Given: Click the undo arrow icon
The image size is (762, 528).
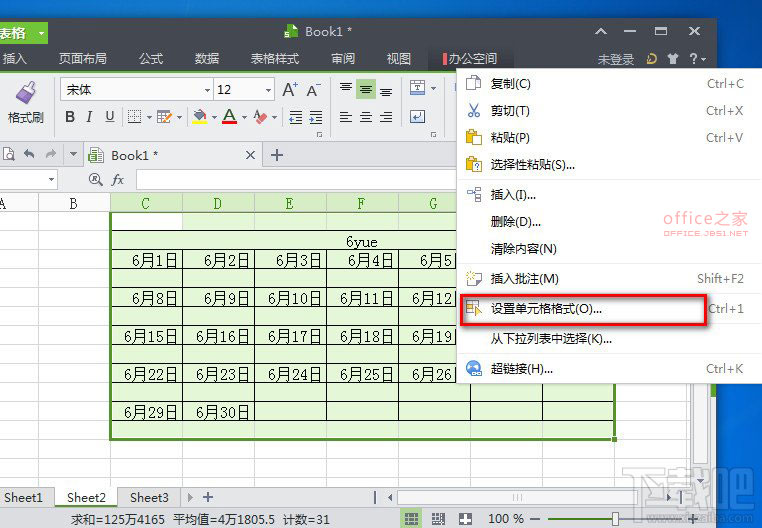Looking at the screenshot, I should 29,155.
